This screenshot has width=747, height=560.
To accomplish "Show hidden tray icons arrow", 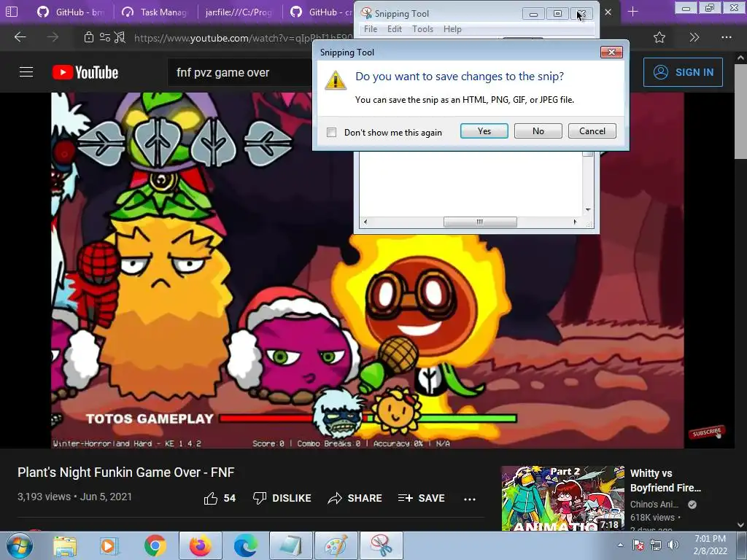I will pyautogui.click(x=620, y=545).
